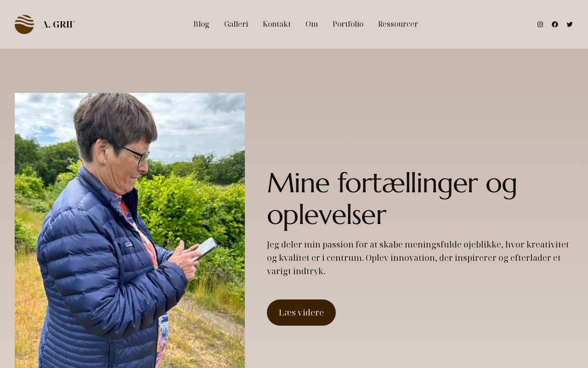The height and width of the screenshot is (368, 588).
Task: Click the smartphone held in the photo
Action: point(205,249)
